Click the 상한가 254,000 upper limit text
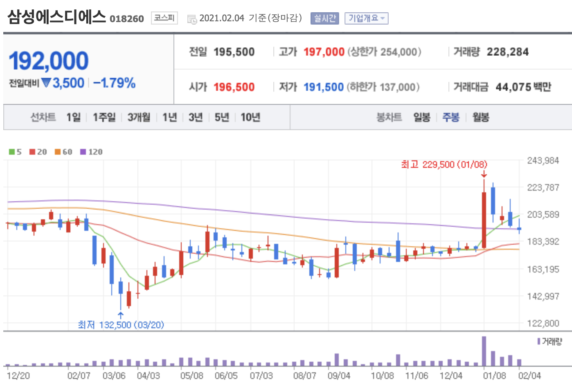572x392 pixels. pyautogui.click(x=384, y=52)
